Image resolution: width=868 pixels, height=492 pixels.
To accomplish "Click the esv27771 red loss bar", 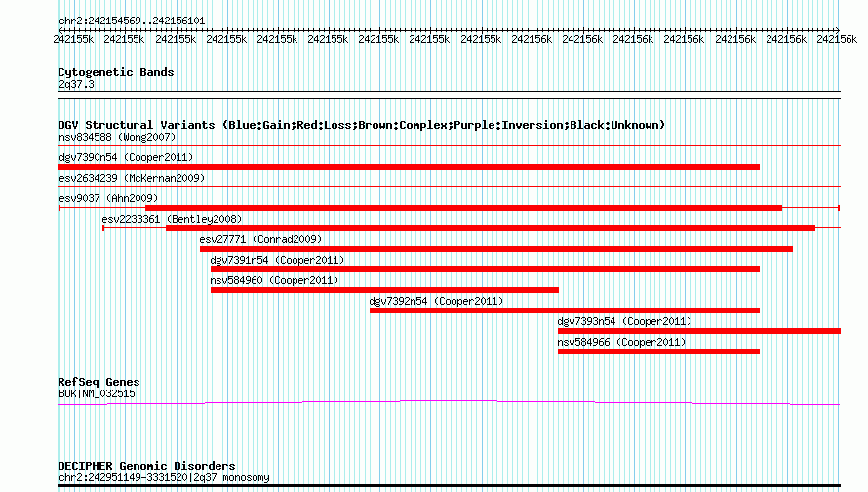I will coord(496,249).
